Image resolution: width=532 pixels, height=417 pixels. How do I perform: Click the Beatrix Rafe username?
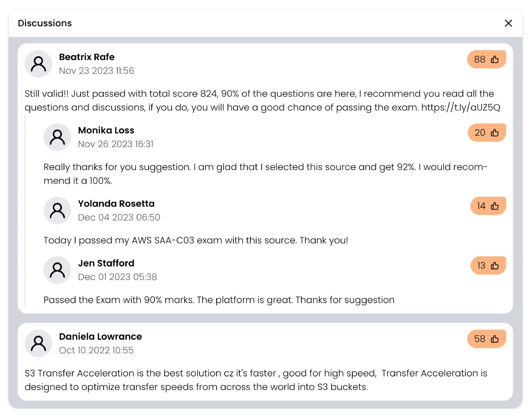(x=87, y=57)
